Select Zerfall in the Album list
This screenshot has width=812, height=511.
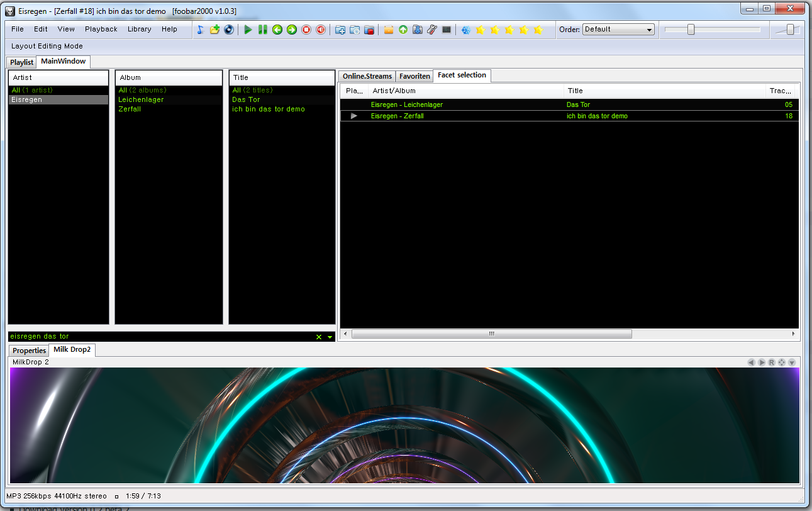(x=169, y=109)
